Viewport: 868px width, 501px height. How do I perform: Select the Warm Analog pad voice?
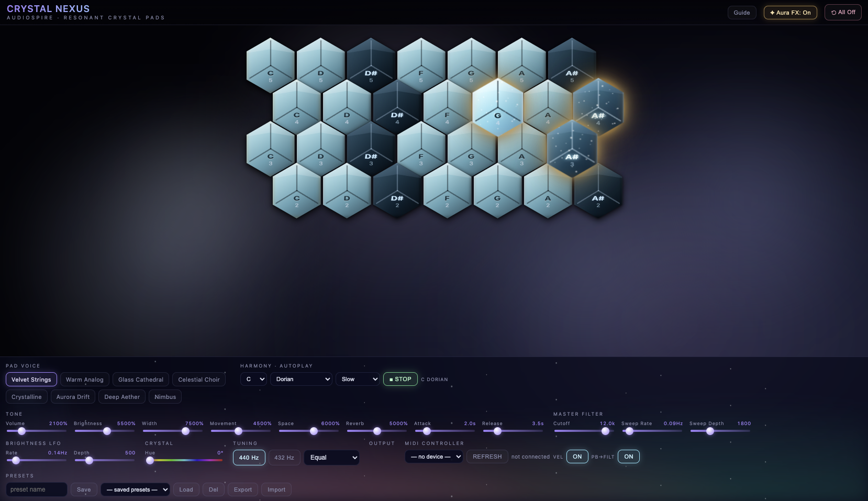[x=85, y=380]
